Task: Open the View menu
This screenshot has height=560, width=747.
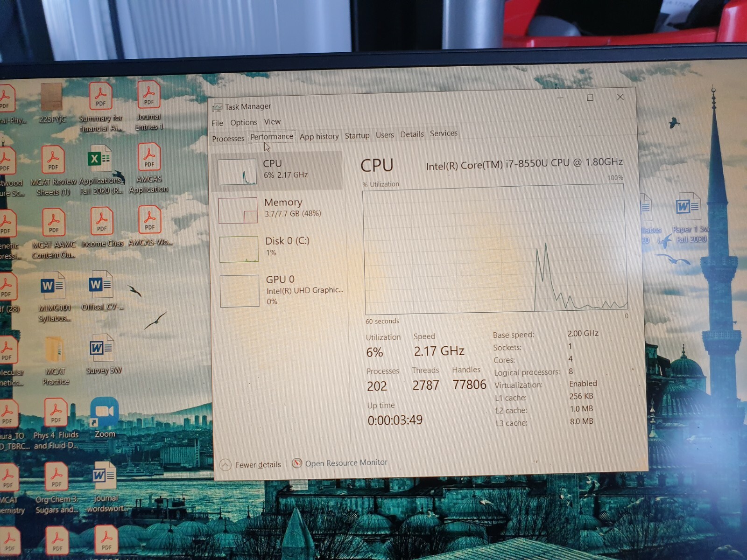Action: (x=272, y=121)
